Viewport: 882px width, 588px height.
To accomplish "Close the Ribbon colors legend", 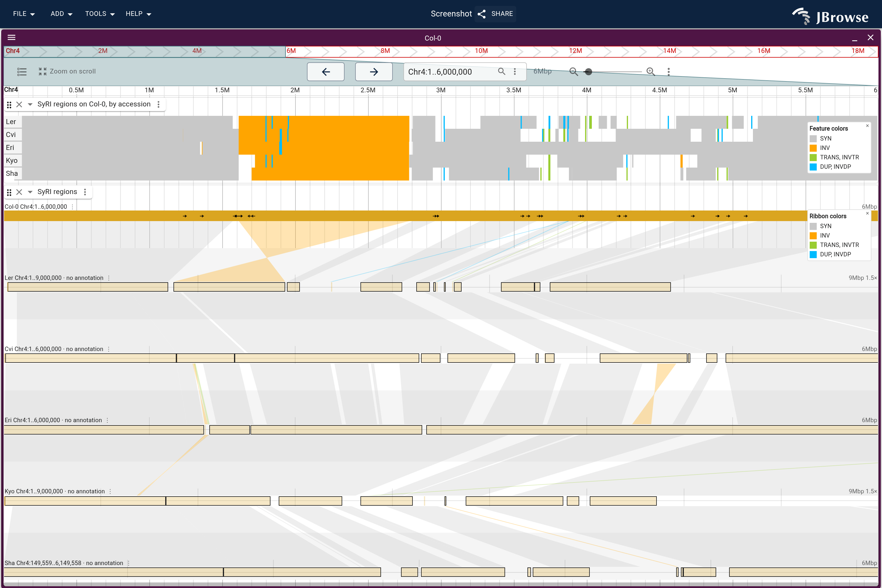I will click(x=867, y=213).
